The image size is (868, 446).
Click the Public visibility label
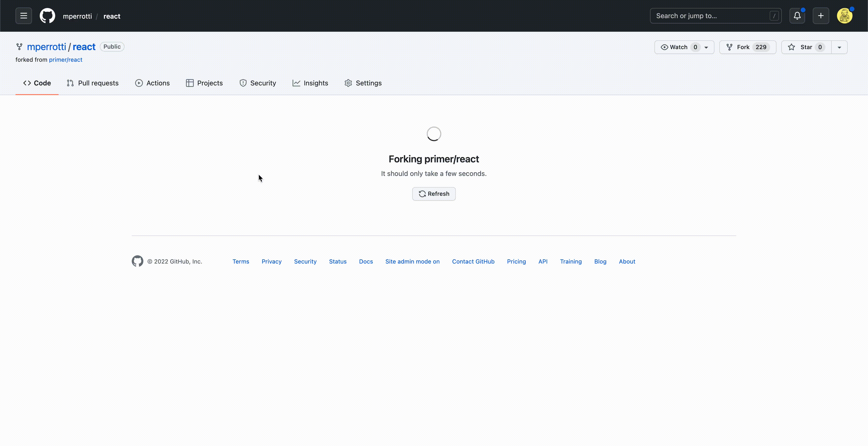(112, 47)
